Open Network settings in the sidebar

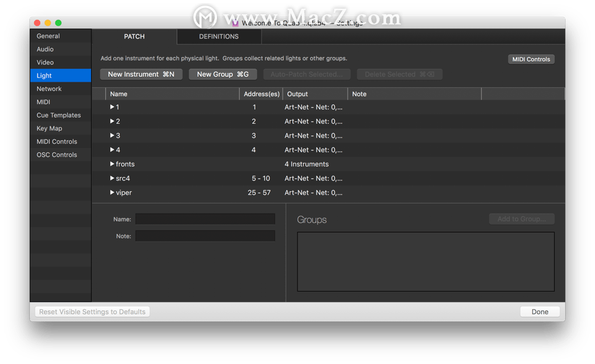point(49,89)
